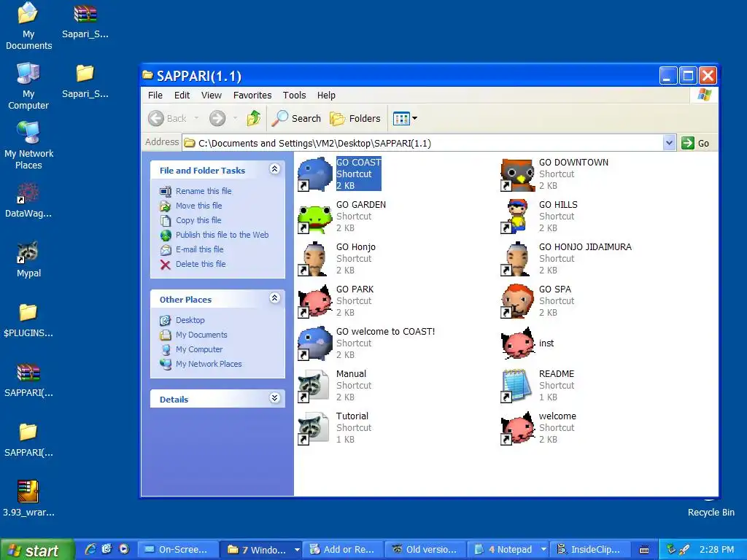
Task: Select the GO PARK cat shortcut icon
Action: pos(315,301)
